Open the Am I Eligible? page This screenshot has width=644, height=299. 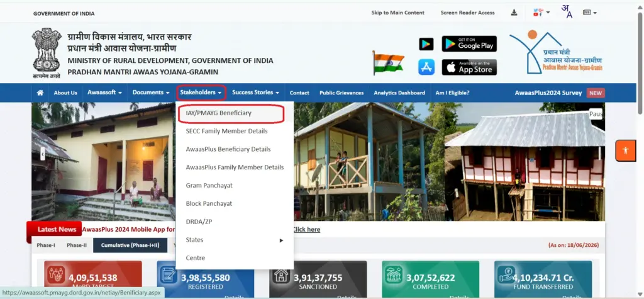coord(452,93)
